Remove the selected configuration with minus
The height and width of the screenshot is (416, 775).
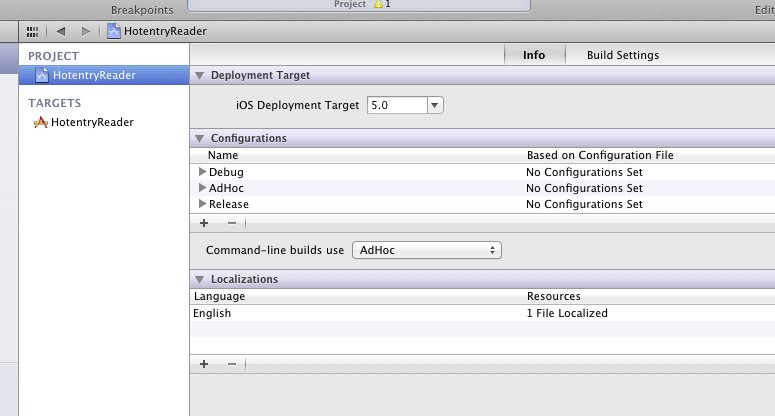pyautogui.click(x=232, y=223)
